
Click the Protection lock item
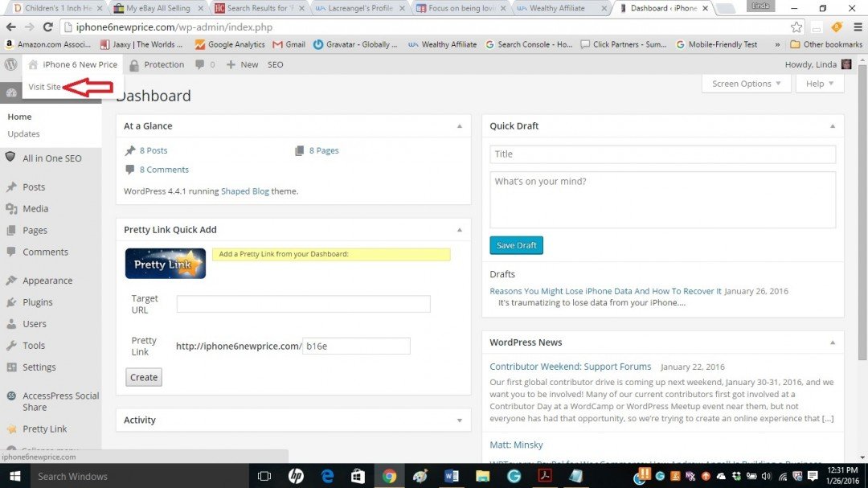pyautogui.click(x=157, y=64)
